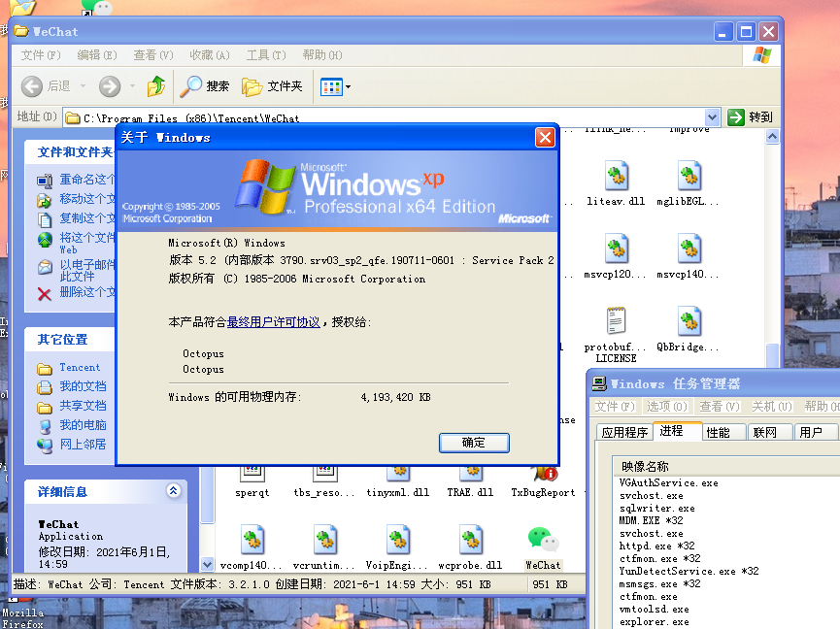
Task: Click Delete this file task with red X
Action: coord(45,293)
